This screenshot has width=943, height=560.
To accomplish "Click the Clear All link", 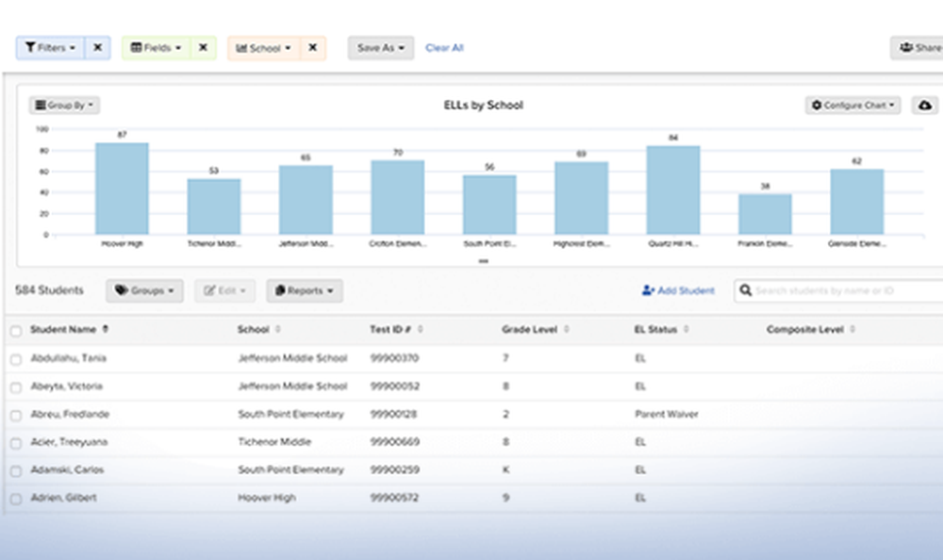I will click(x=444, y=47).
